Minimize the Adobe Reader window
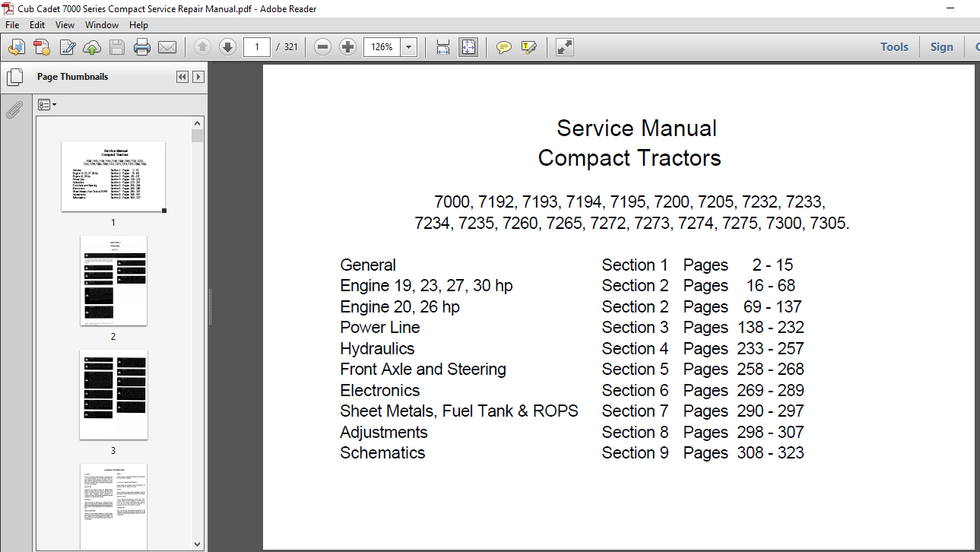Screen dimensions: 980x552 click(950, 8)
